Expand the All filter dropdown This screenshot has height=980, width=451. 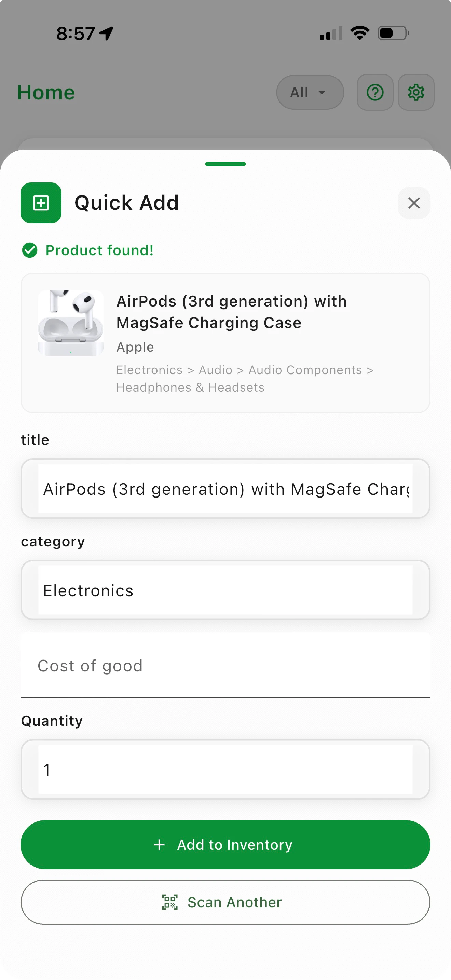(x=310, y=93)
